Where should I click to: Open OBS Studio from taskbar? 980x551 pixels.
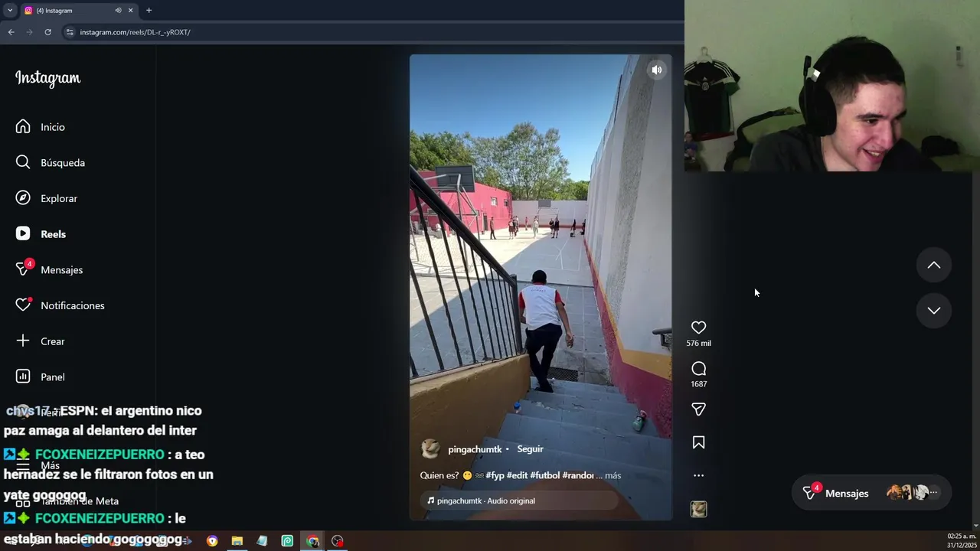tap(338, 541)
